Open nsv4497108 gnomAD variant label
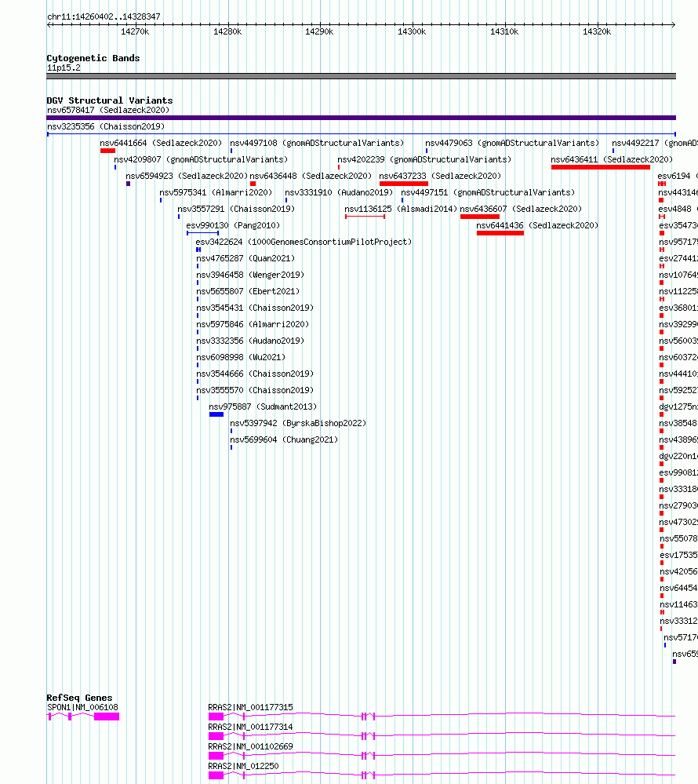The width and height of the screenshot is (698, 784). tap(317, 143)
